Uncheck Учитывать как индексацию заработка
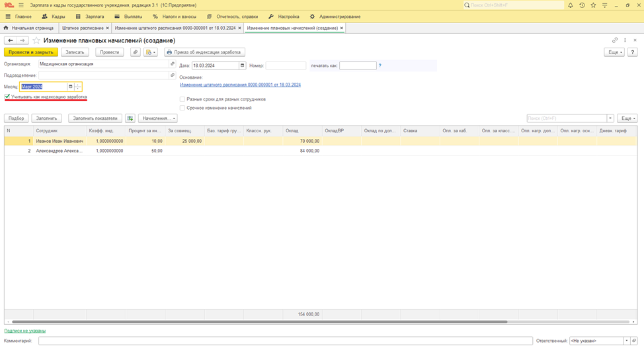This screenshot has width=644, height=346. pyautogui.click(x=7, y=97)
